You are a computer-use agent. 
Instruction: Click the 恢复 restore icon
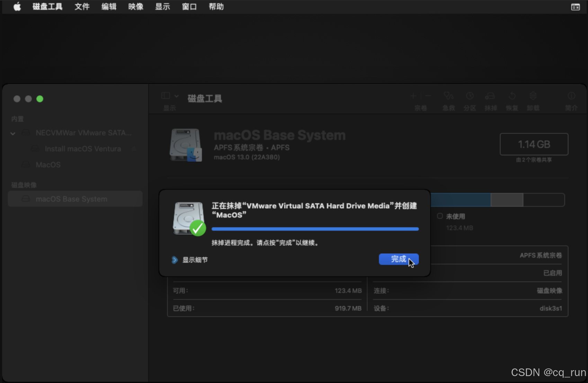512,96
